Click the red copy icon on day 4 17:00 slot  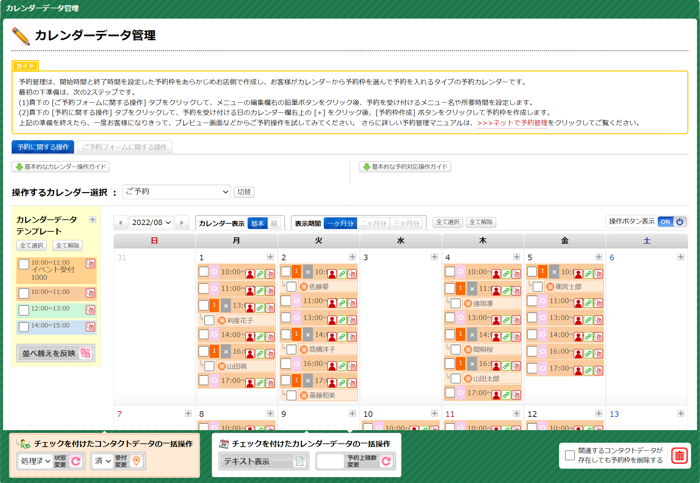click(516, 395)
